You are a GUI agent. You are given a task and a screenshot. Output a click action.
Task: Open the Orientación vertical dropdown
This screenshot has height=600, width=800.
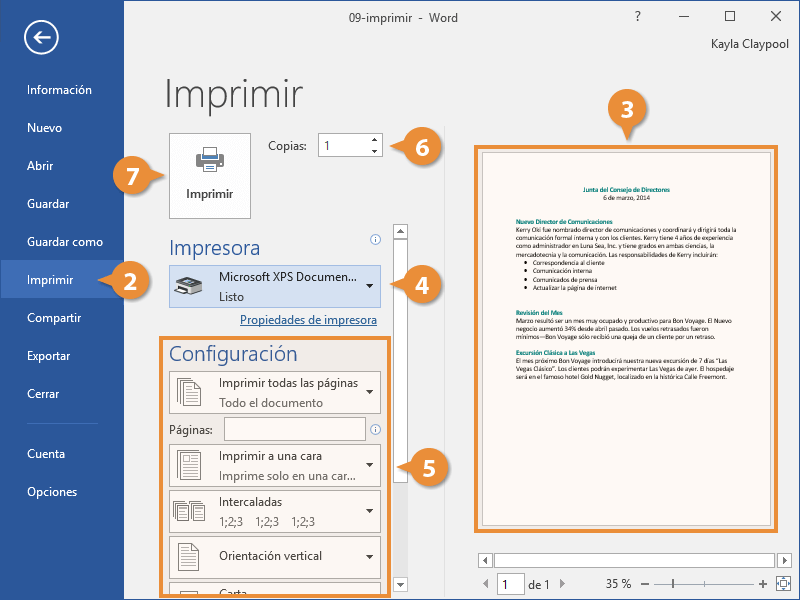(370, 557)
